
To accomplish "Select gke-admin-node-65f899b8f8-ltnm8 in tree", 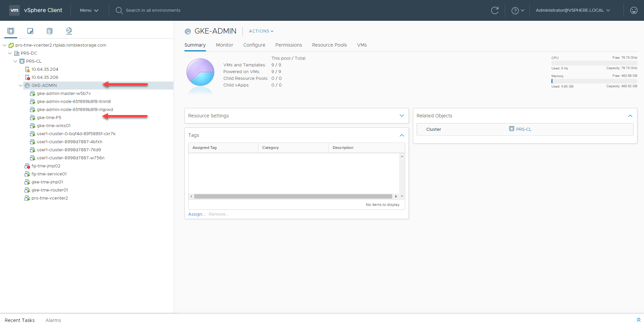I will [74, 102].
